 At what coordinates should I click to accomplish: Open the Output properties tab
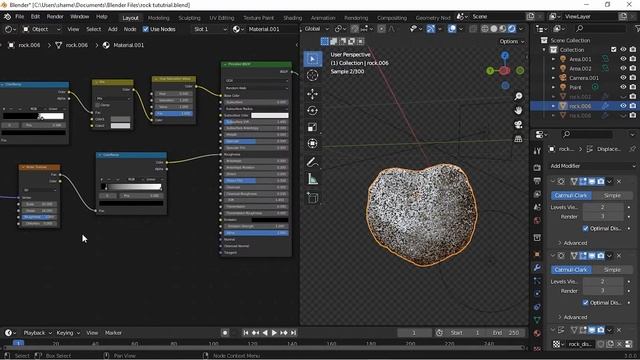[537, 181]
